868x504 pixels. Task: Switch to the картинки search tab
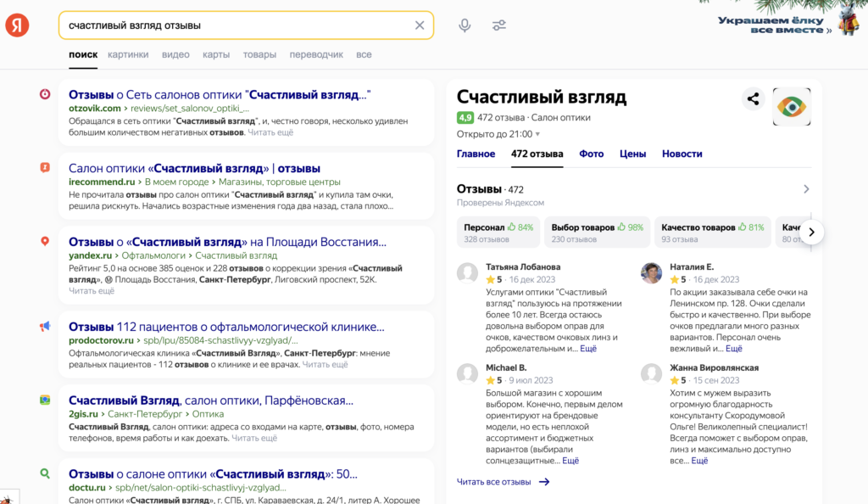128,53
